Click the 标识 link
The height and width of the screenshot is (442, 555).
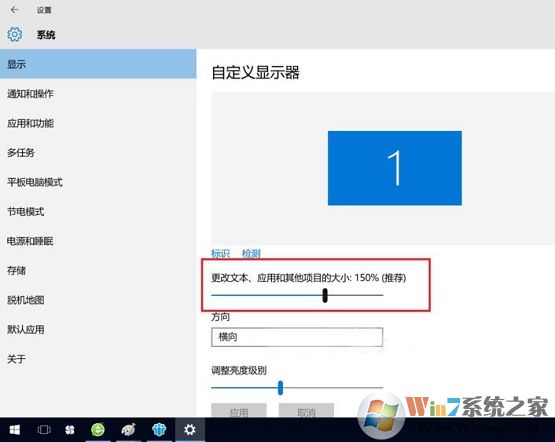[x=220, y=253]
